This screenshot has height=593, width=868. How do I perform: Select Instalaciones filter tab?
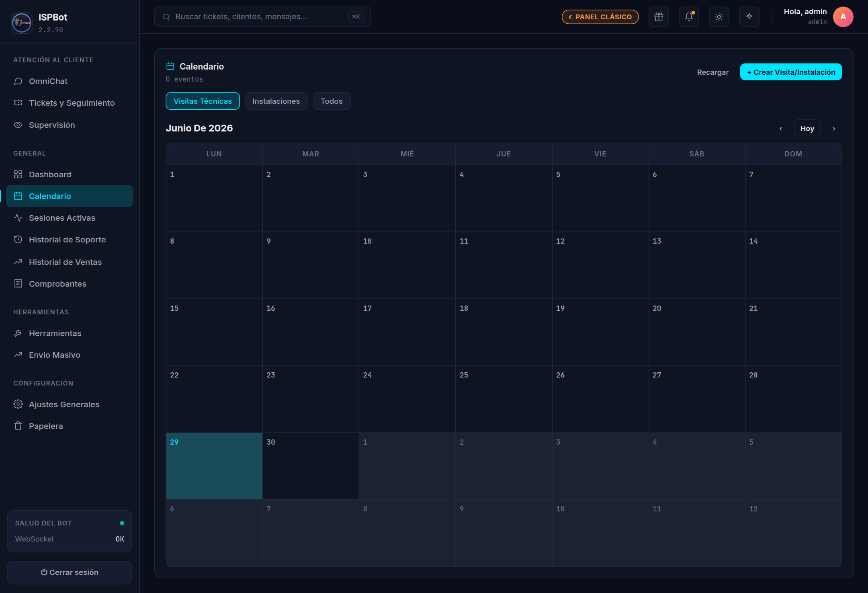(276, 101)
